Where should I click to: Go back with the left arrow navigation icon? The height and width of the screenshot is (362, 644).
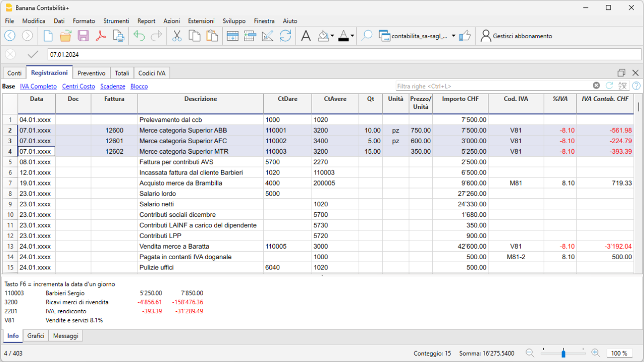click(10, 36)
